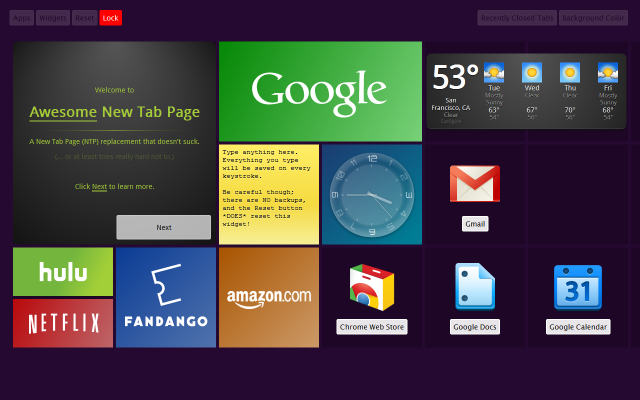
Task: Open the Background Color picker
Action: (x=593, y=18)
